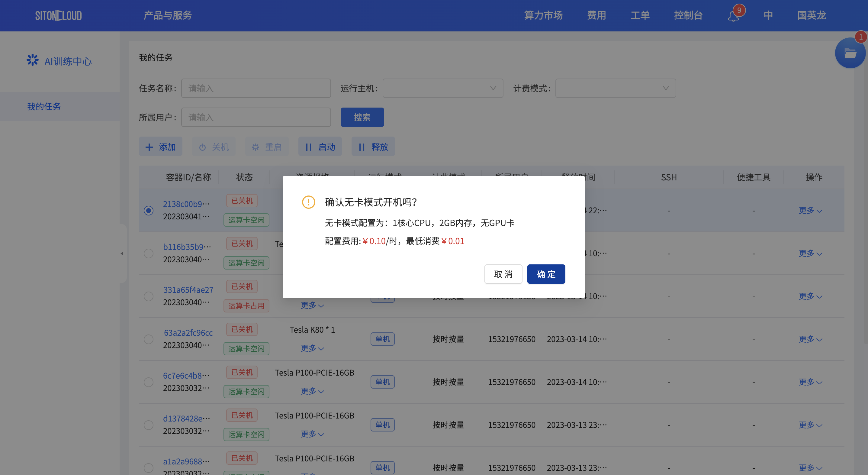The image size is (868, 475).
Task: Click 取消 in the confirmation dialog
Action: [x=503, y=274]
